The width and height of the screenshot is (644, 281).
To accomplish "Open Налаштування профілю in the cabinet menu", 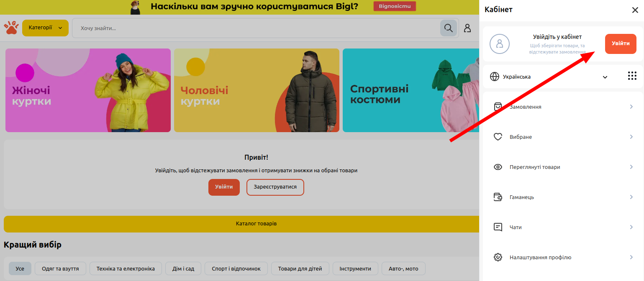I will (x=563, y=257).
